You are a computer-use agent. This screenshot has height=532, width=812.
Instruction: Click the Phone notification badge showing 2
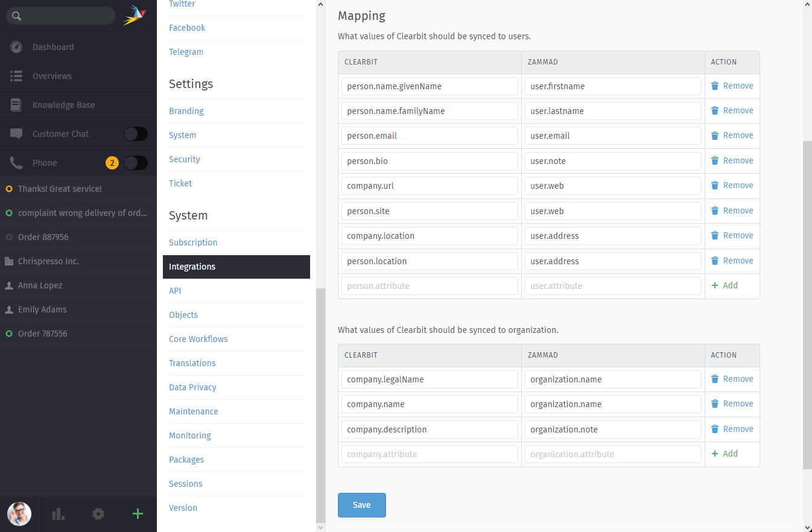tap(112, 163)
